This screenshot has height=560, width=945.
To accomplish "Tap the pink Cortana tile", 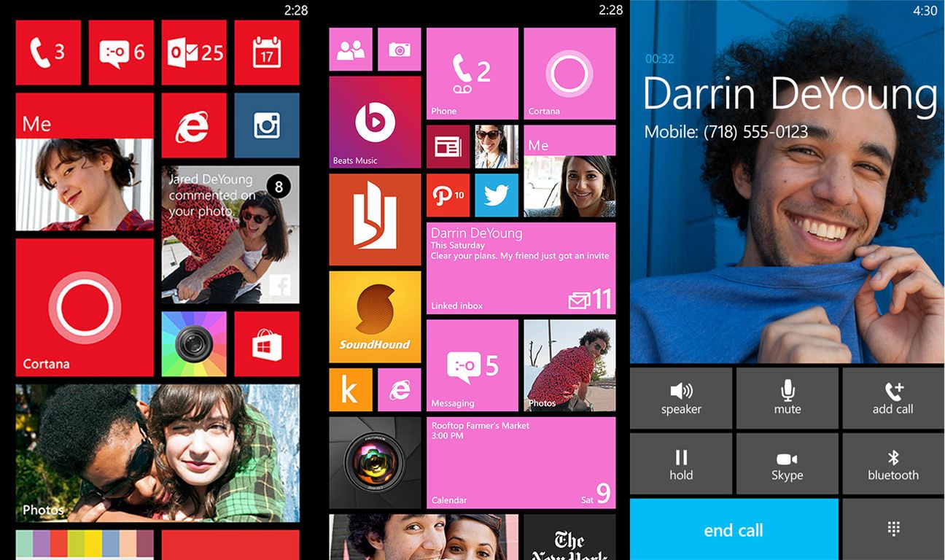I will coord(569,74).
